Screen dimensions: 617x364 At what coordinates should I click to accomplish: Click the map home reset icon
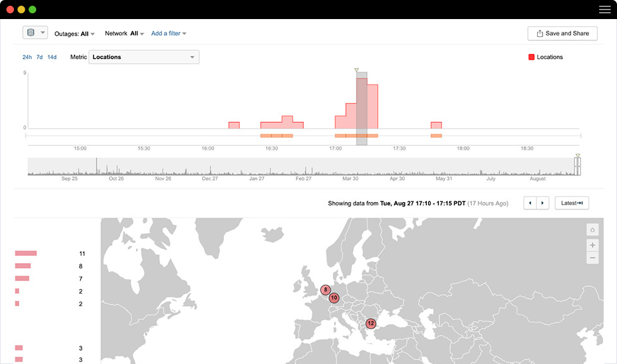pos(592,230)
